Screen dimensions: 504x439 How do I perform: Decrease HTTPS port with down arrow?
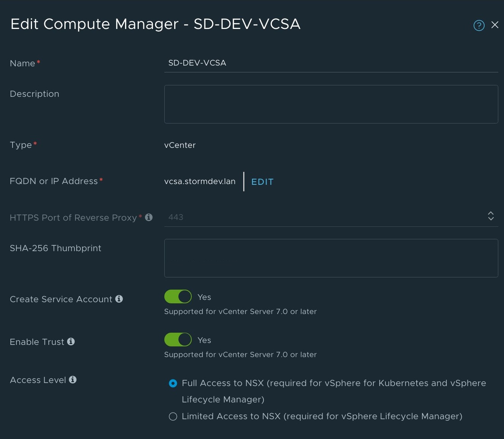491,219
